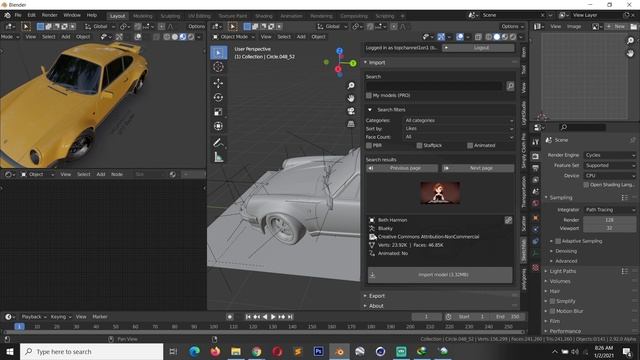Click the Viewport samples 32 field

coord(609,228)
